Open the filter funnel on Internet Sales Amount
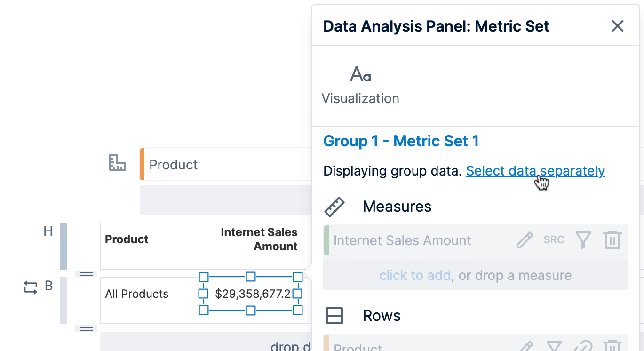Image resolution: width=644 pixels, height=351 pixels. pyautogui.click(x=583, y=239)
